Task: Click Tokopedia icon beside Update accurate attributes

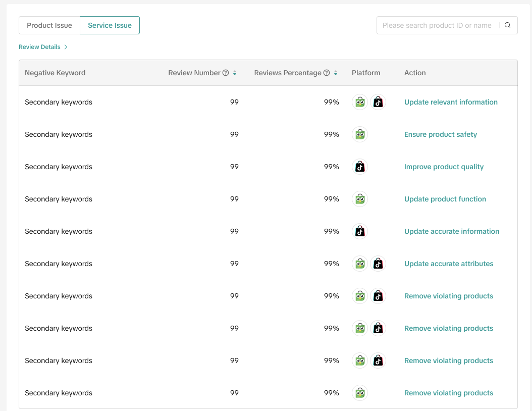Action: coord(360,264)
